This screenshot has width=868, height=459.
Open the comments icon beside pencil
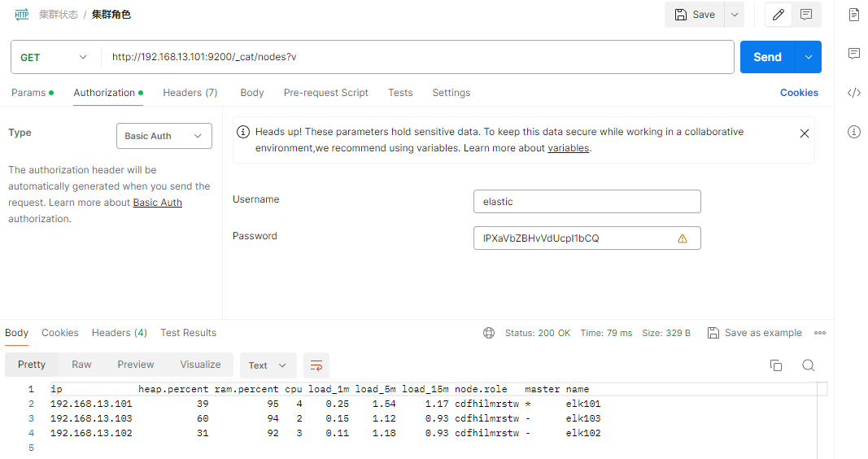pos(806,15)
